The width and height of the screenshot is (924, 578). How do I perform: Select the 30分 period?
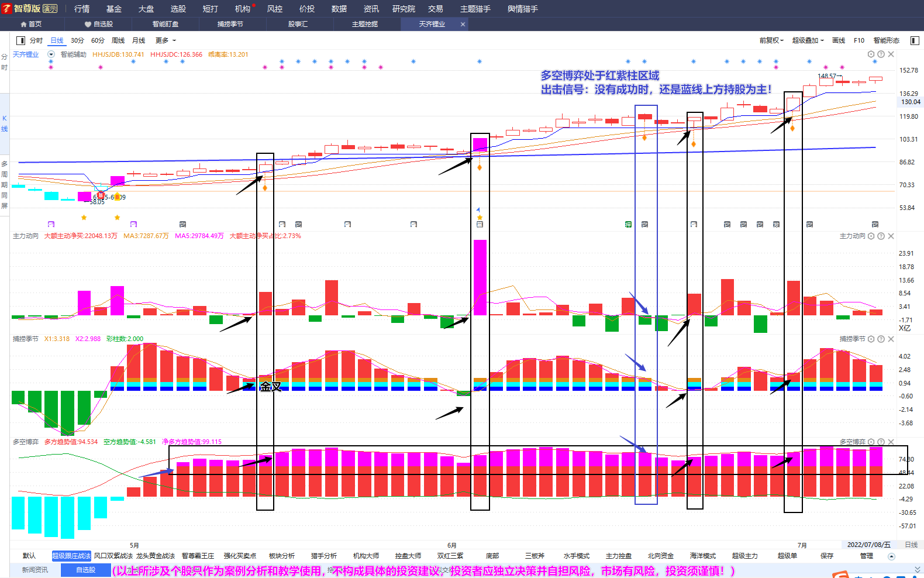pos(77,40)
